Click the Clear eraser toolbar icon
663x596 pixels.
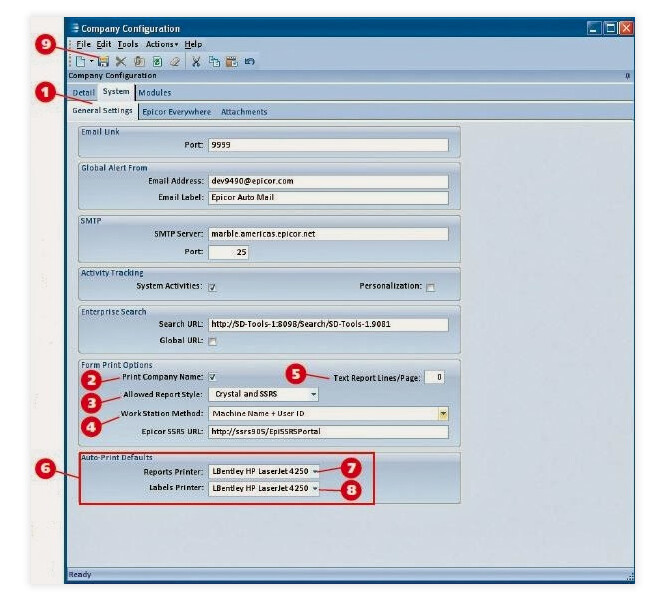(x=175, y=62)
